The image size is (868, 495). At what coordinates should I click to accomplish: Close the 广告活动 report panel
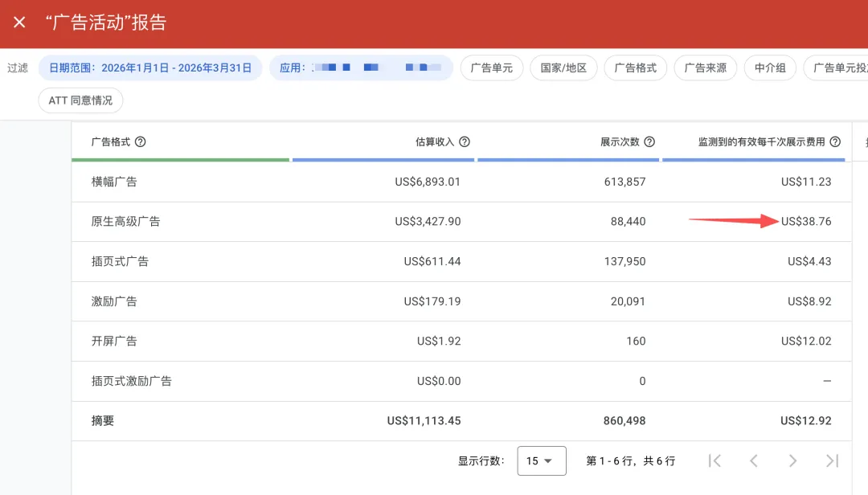pyautogui.click(x=20, y=22)
